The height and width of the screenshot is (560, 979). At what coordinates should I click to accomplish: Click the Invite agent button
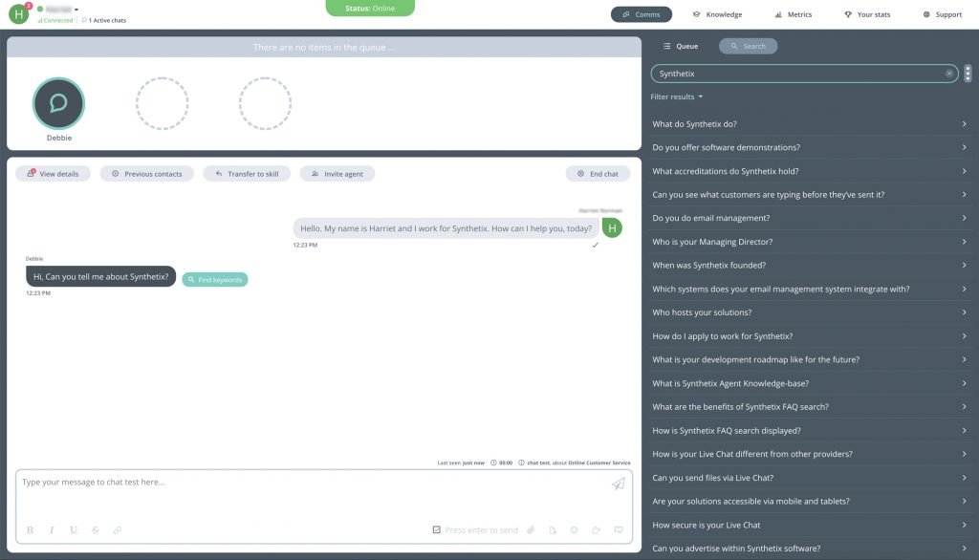coord(337,174)
